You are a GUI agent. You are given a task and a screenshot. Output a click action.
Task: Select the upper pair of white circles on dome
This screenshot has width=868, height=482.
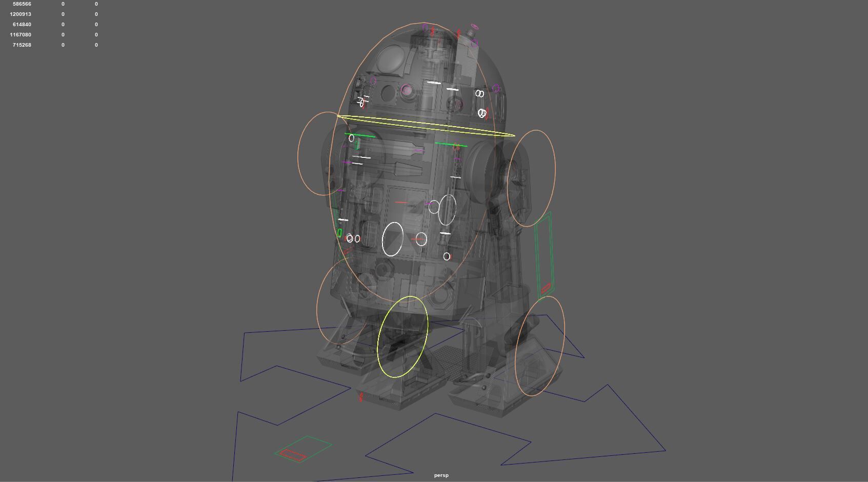click(479, 93)
